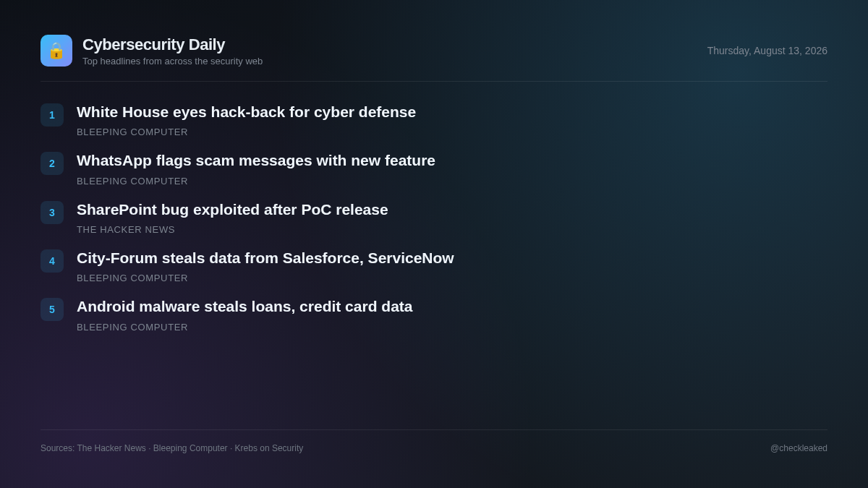Click the Cybersecurity Daily title
Viewport: 868px width, 488px height.
[153, 45]
